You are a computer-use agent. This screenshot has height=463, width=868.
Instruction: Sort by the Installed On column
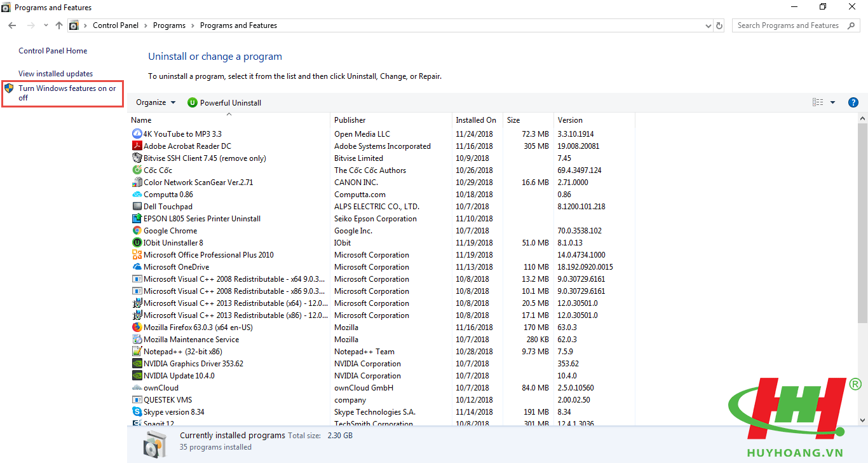(x=477, y=120)
